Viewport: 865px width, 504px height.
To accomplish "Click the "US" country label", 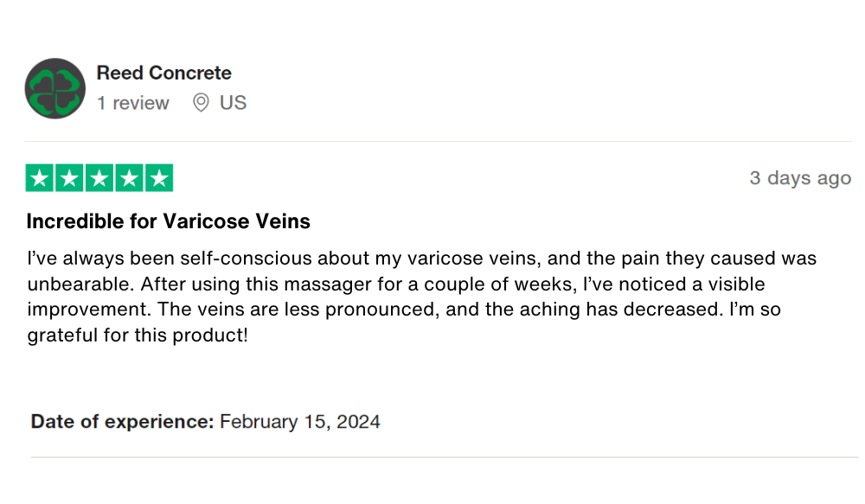I will tap(234, 103).
